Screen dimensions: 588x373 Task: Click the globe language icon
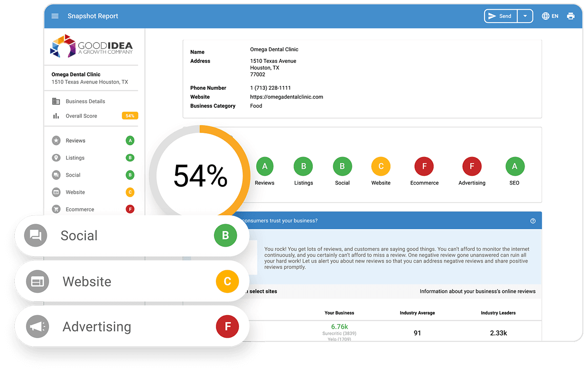click(546, 16)
